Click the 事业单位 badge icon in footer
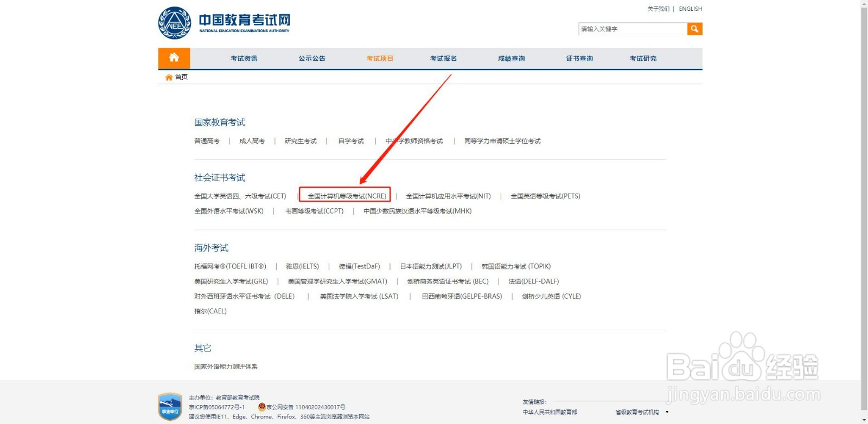Screen dimensions: 868x424 coord(170,407)
